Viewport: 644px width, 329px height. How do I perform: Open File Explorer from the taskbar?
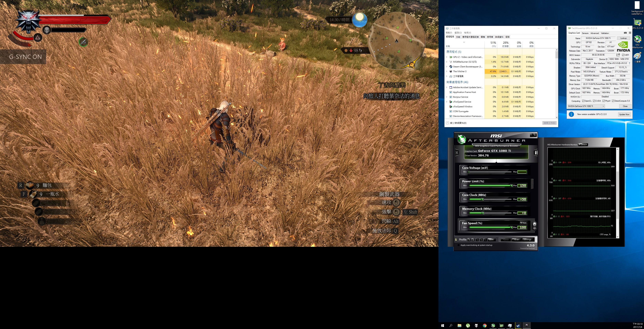[460, 326]
